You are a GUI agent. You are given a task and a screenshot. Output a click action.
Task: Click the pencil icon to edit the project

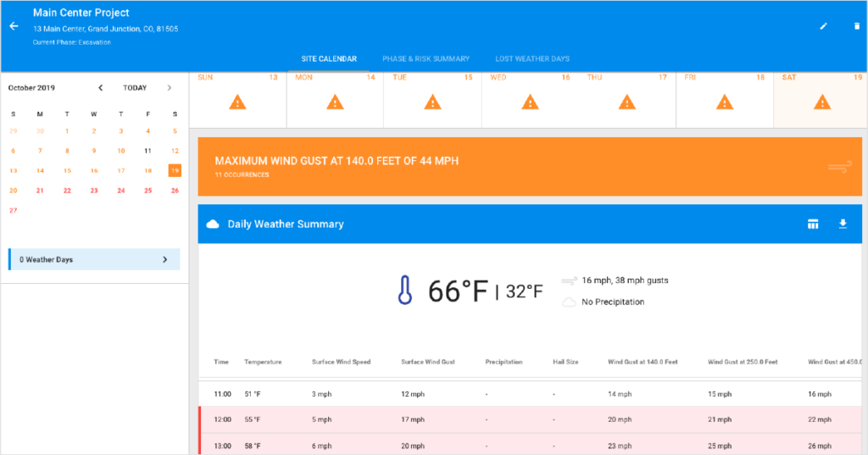tap(824, 26)
